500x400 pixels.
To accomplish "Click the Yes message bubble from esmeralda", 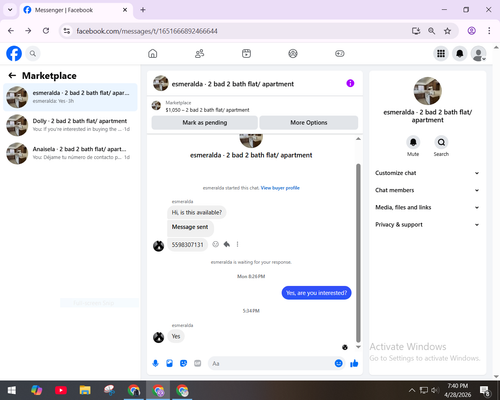I will pos(176,336).
